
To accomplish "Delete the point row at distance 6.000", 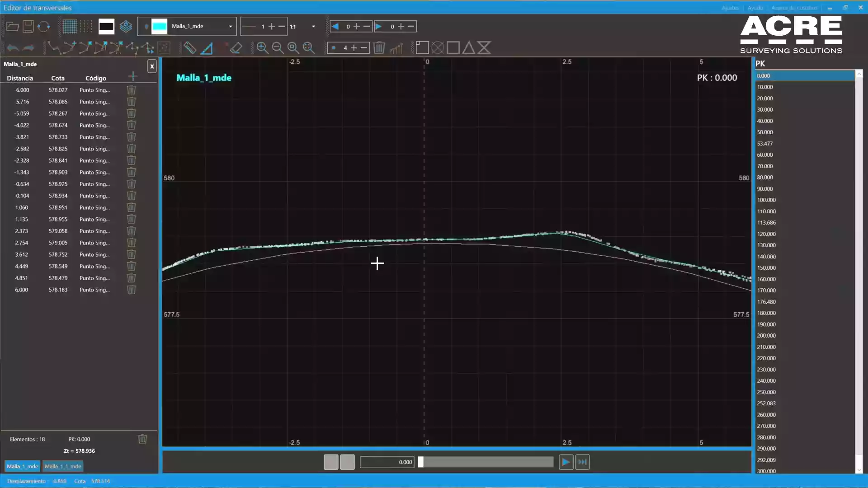I will 131,290.
